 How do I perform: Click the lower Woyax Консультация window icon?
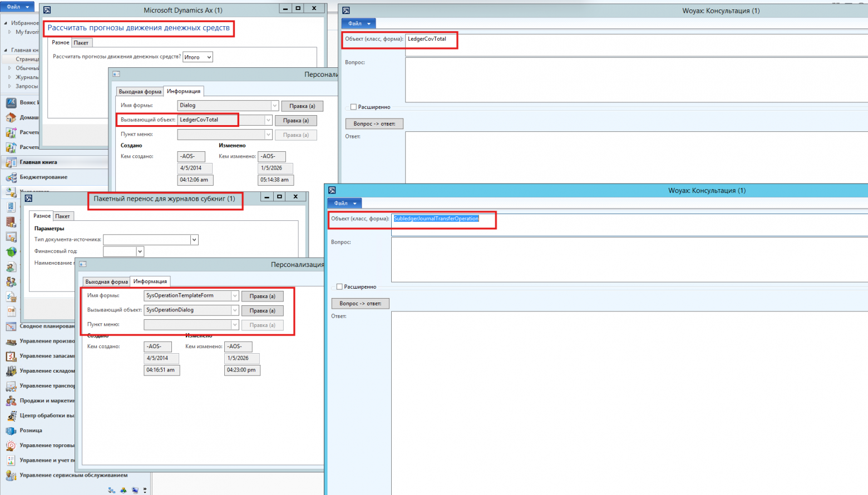pyautogui.click(x=332, y=190)
